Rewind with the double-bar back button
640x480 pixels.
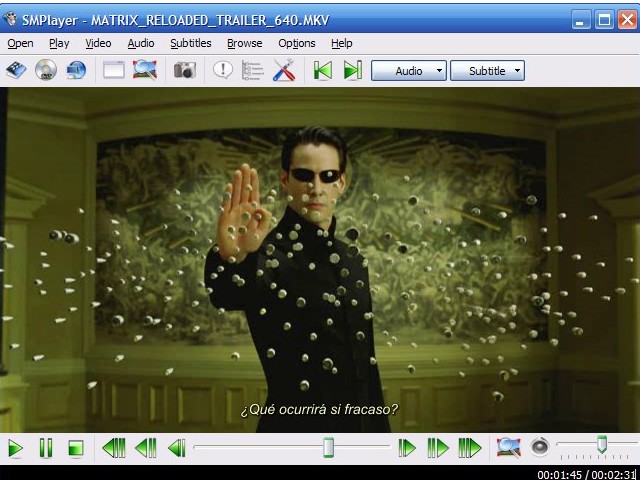146,448
